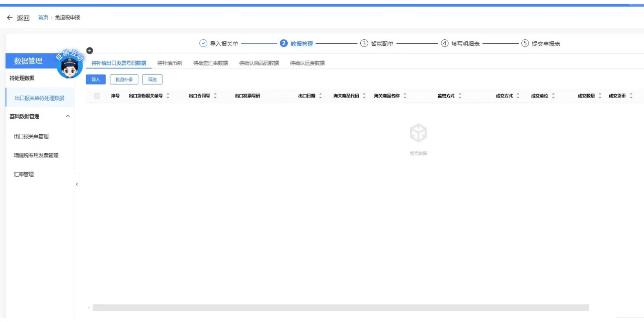Screen dimensions: 644x322
Task: Click the sort icon beside 出口日期 column
Action: tap(320, 96)
